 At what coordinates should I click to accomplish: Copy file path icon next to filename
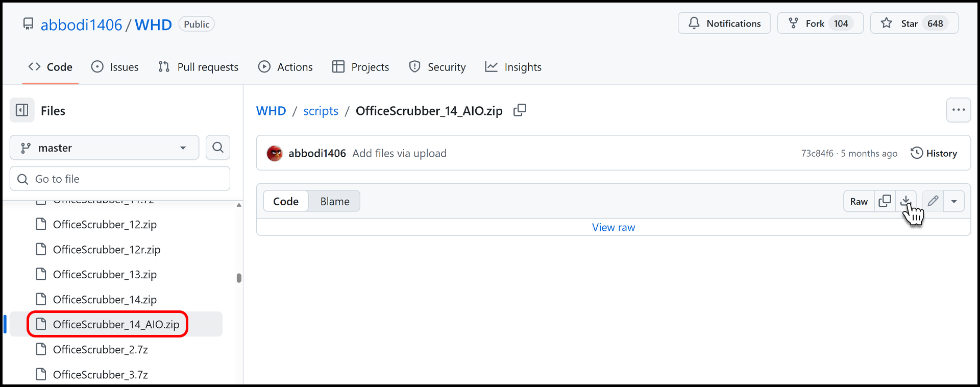(520, 110)
